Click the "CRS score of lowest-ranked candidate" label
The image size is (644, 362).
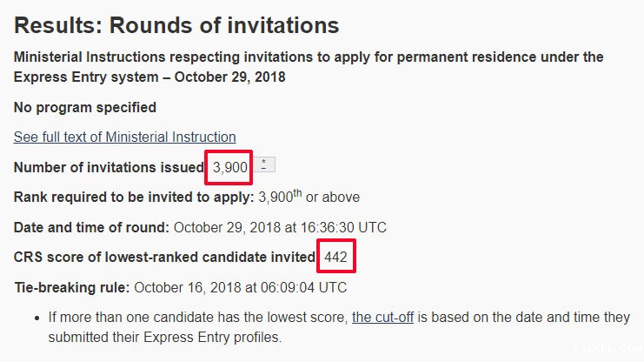point(163,258)
